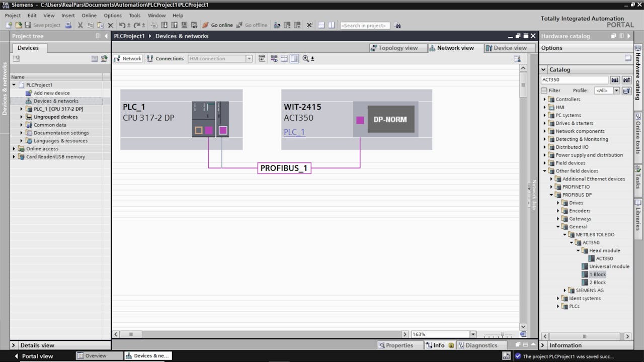This screenshot has width=644, height=362.
Task: Collapse the METTLER TOLEDO catalog folder
Action: (x=565, y=234)
